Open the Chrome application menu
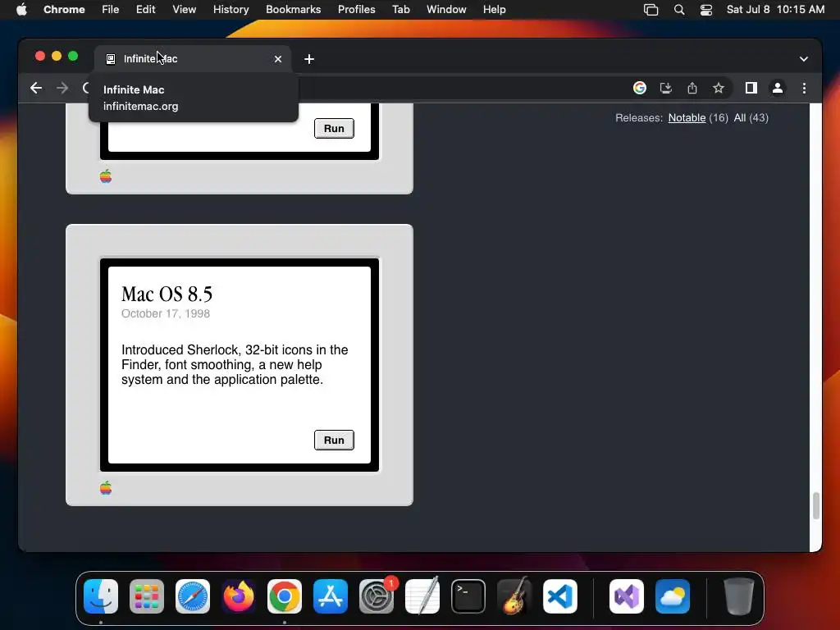The width and height of the screenshot is (840, 630). pyautogui.click(x=64, y=10)
